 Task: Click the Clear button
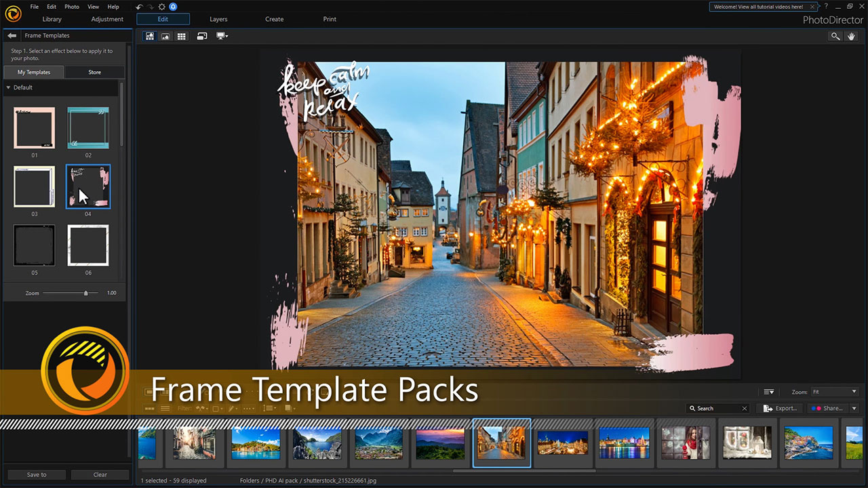click(x=100, y=474)
